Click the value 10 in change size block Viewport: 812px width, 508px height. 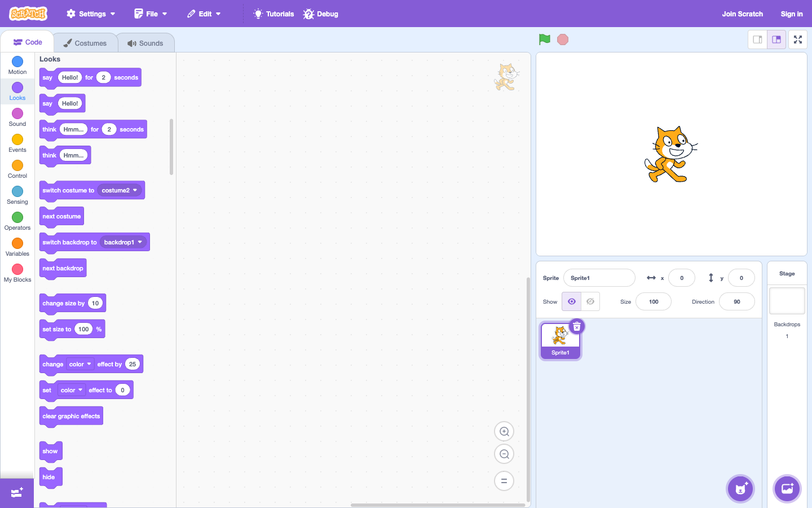95,303
